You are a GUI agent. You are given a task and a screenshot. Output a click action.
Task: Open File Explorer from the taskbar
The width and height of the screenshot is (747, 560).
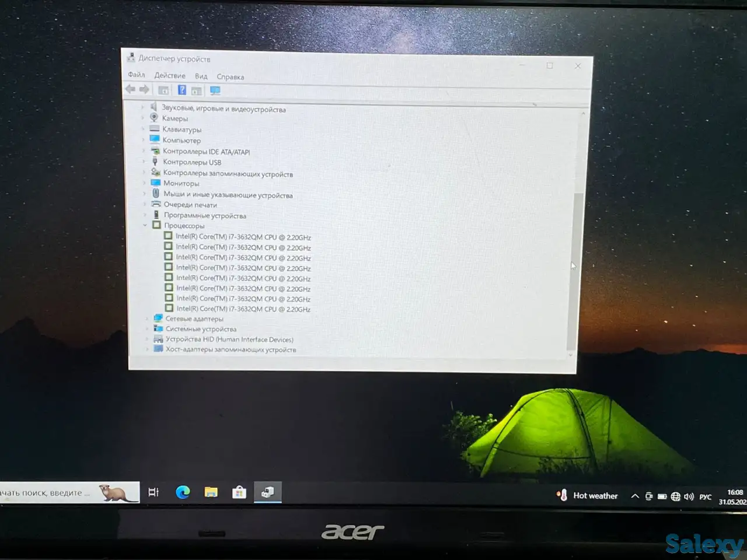[211, 492]
